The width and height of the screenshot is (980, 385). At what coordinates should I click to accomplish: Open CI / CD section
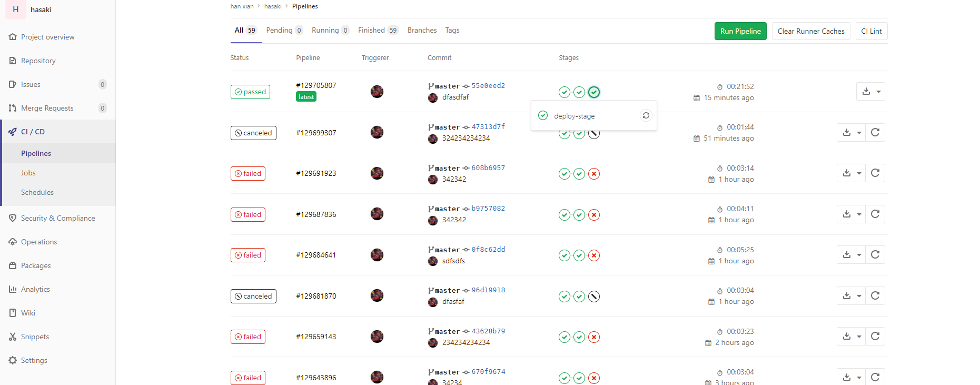(x=33, y=132)
